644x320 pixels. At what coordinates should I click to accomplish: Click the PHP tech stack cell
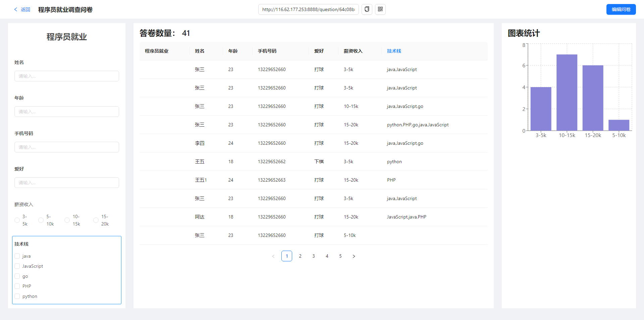(391, 180)
